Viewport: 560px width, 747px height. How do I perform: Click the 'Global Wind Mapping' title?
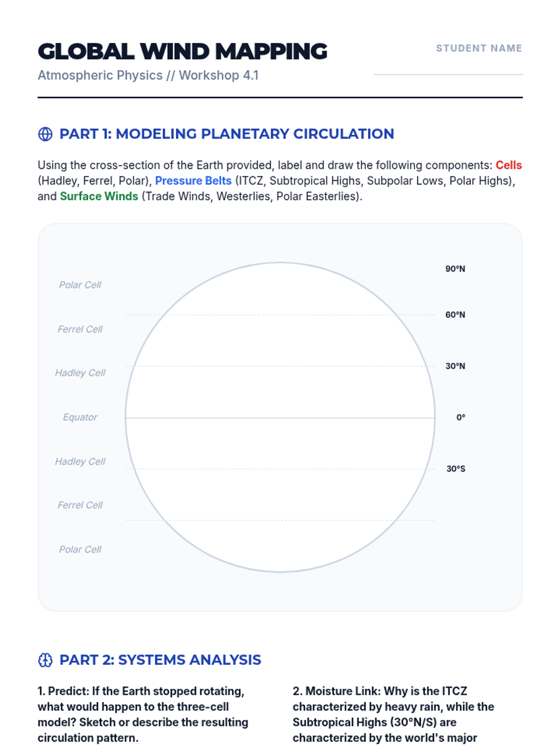(x=182, y=51)
